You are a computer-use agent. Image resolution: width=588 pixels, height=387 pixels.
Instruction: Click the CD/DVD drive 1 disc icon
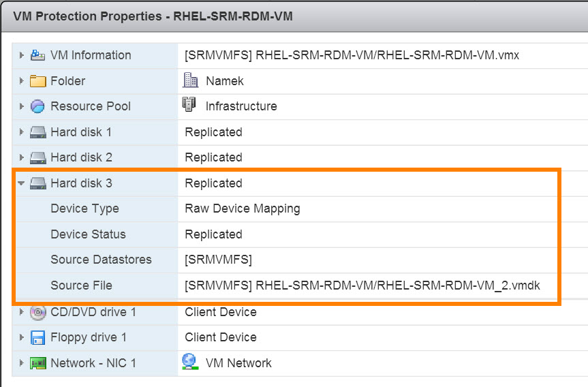pyautogui.click(x=38, y=312)
